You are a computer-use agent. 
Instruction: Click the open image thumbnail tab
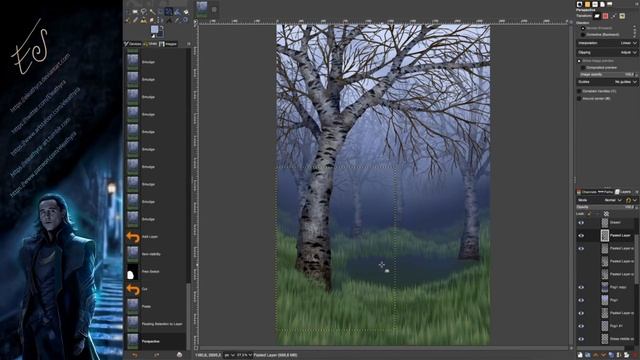202,8
